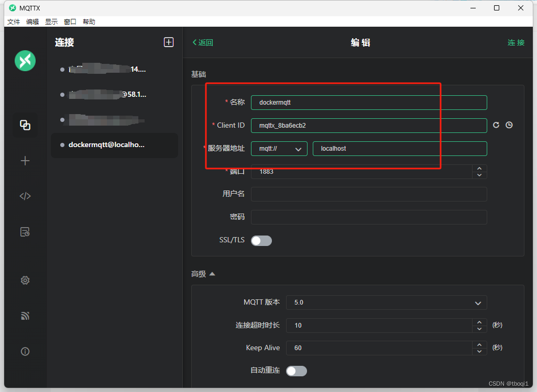
Task: Open the 文件 menu
Action: tap(14, 22)
